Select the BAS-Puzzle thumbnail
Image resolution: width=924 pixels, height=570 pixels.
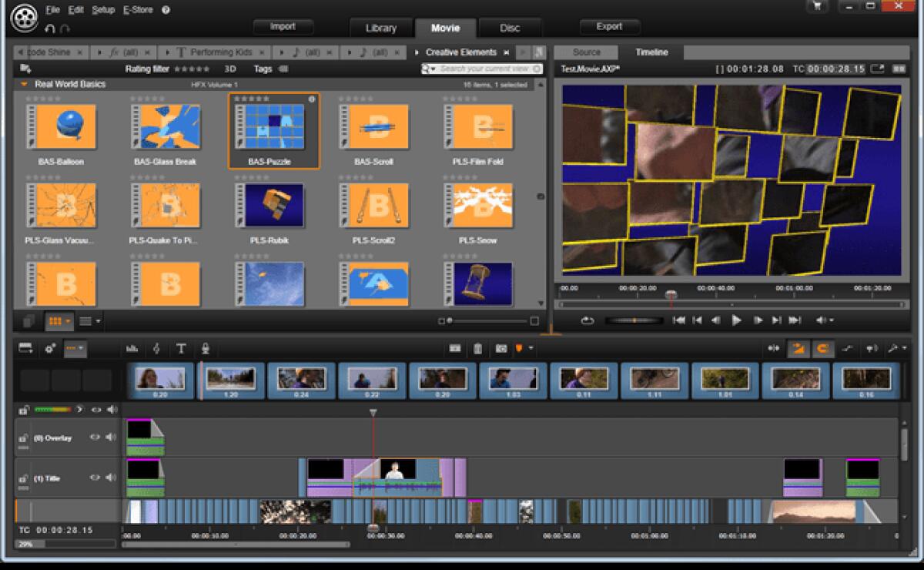click(273, 126)
